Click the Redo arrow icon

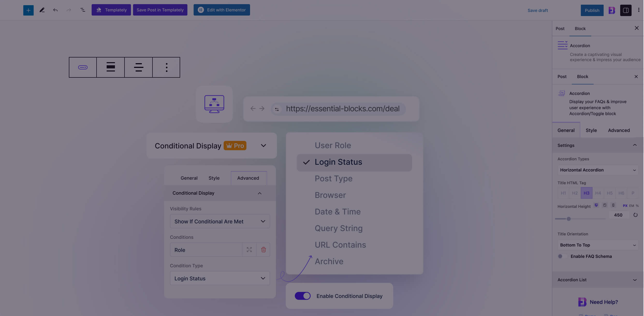coord(69,10)
